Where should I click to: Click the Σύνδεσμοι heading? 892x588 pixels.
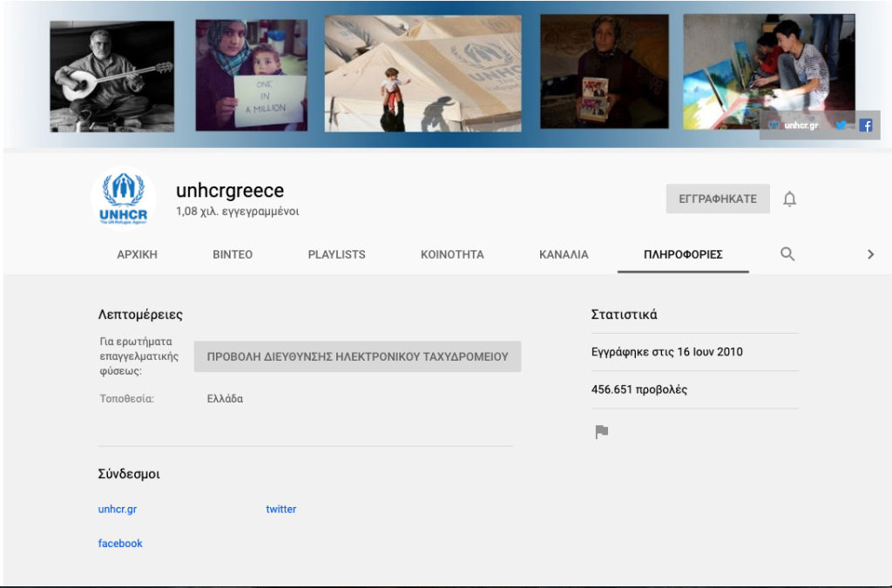[129, 474]
